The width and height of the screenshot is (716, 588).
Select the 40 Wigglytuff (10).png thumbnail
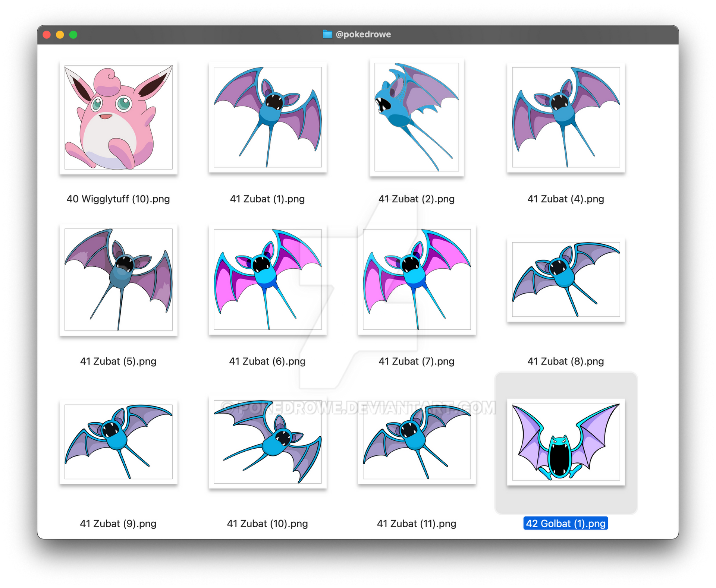coord(118,117)
